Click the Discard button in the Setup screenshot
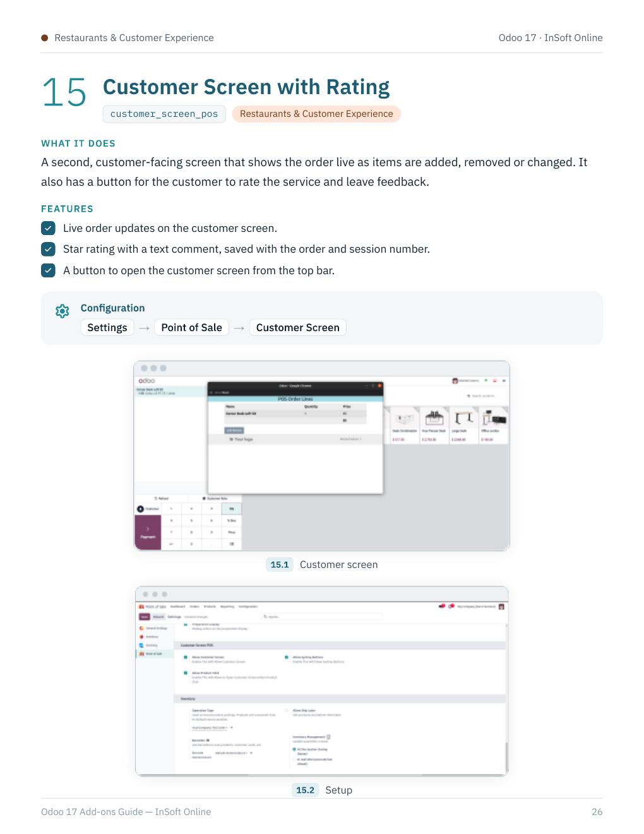Screen dimensions: 644x834 [158, 617]
